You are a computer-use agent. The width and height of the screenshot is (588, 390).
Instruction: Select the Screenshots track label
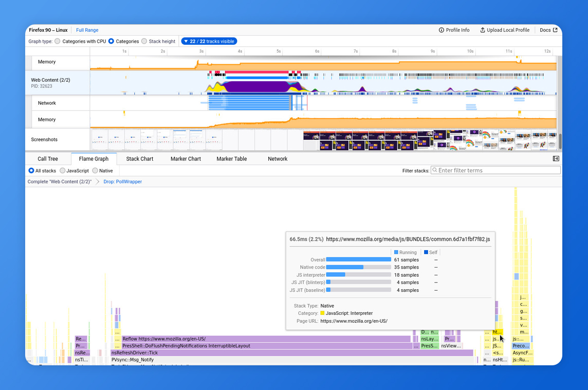44,139
